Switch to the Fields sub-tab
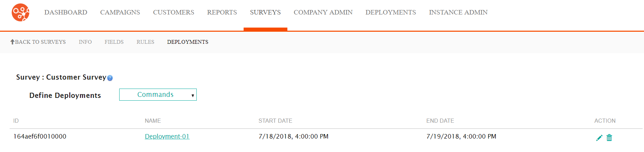This screenshot has height=152, width=644. click(114, 42)
